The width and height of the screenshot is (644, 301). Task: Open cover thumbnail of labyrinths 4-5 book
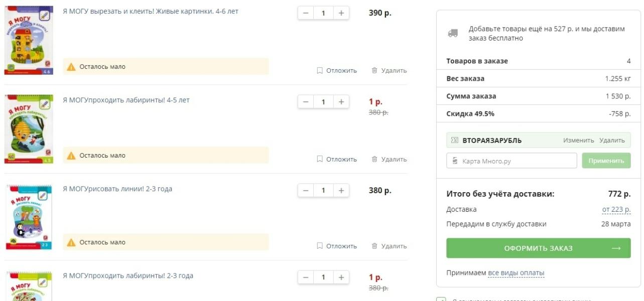[29, 129]
